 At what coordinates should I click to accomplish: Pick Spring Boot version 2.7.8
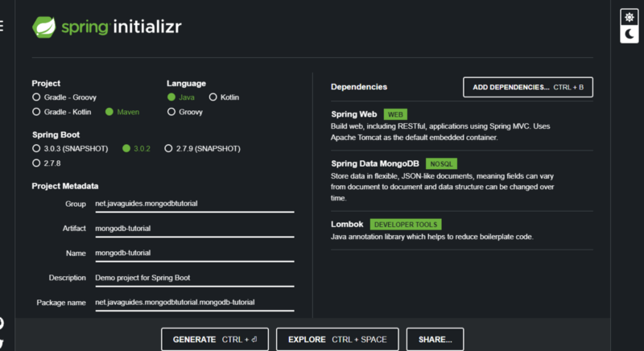(x=47, y=163)
